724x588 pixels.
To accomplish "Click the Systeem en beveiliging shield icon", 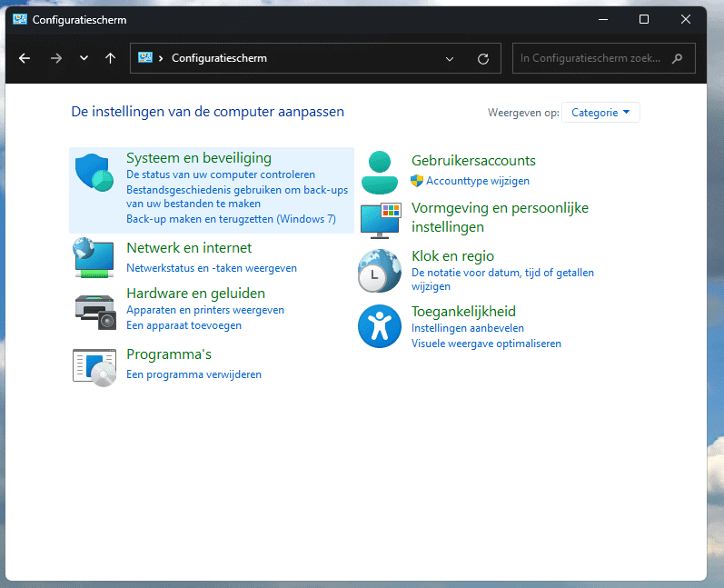I will coord(94,173).
